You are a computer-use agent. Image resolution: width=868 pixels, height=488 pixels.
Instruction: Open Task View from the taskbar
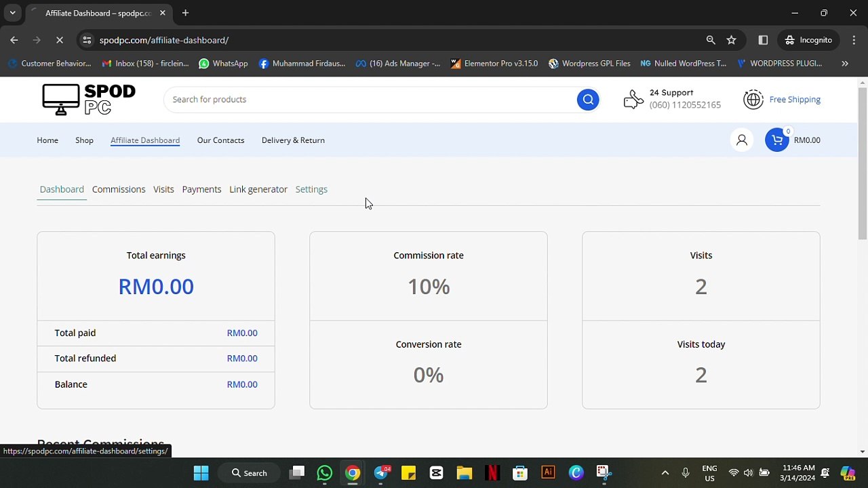(296, 472)
